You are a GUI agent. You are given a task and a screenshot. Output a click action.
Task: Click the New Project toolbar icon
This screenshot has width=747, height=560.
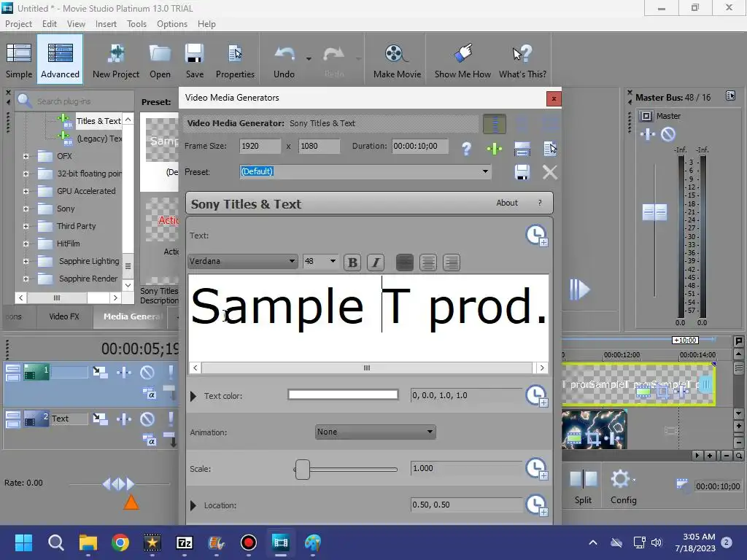coord(116,60)
